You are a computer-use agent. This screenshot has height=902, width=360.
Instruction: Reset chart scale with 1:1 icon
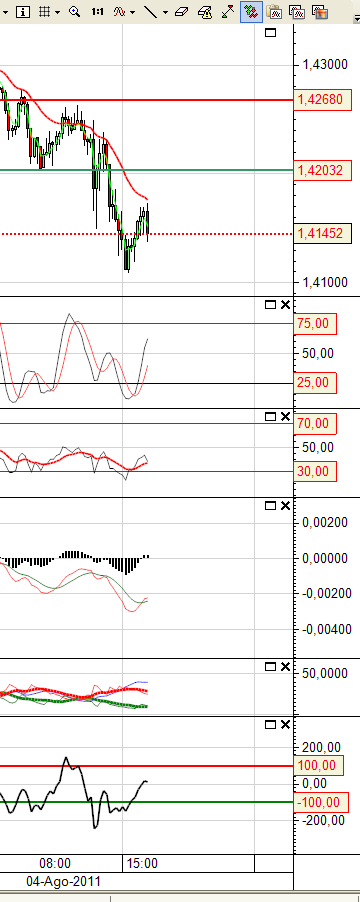(x=97, y=12)
